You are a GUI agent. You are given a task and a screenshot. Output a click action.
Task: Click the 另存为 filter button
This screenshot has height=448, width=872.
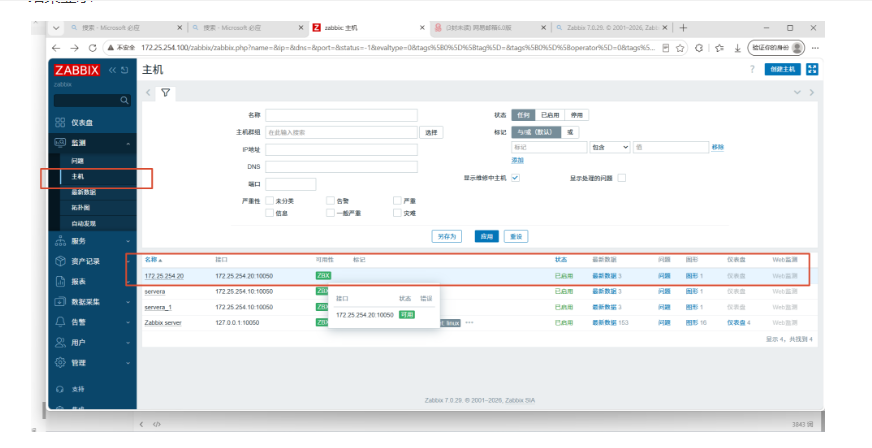447,236
